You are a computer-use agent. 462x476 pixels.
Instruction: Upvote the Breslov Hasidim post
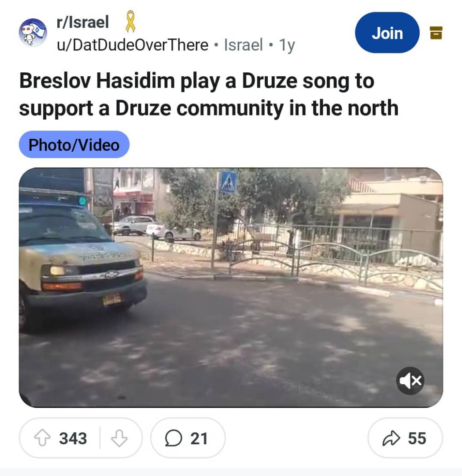42,438
